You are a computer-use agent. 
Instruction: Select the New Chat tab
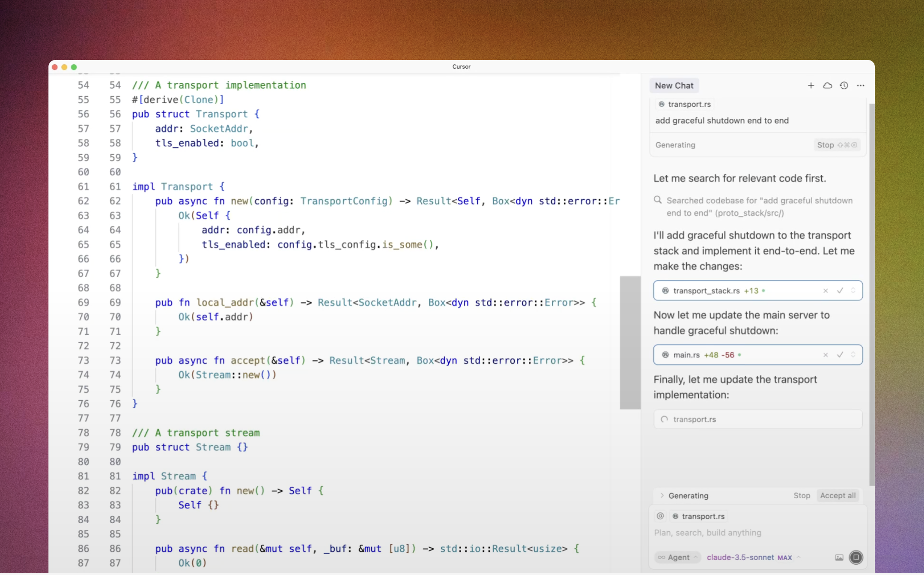click(x=674, y=86)
